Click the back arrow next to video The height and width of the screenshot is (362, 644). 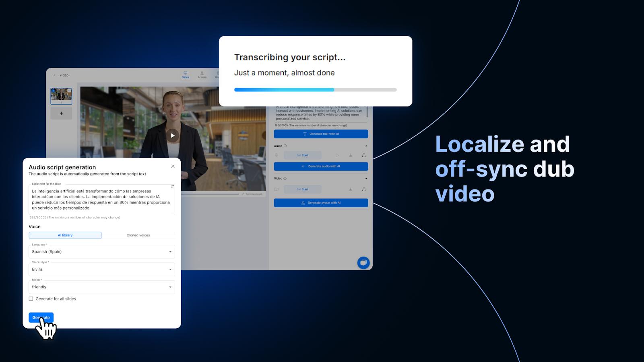click(55, 75)
